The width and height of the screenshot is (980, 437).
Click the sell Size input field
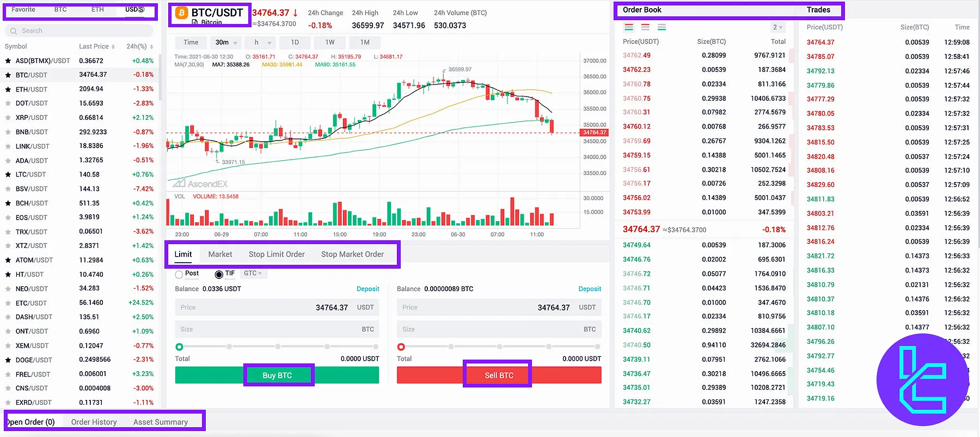499,330
